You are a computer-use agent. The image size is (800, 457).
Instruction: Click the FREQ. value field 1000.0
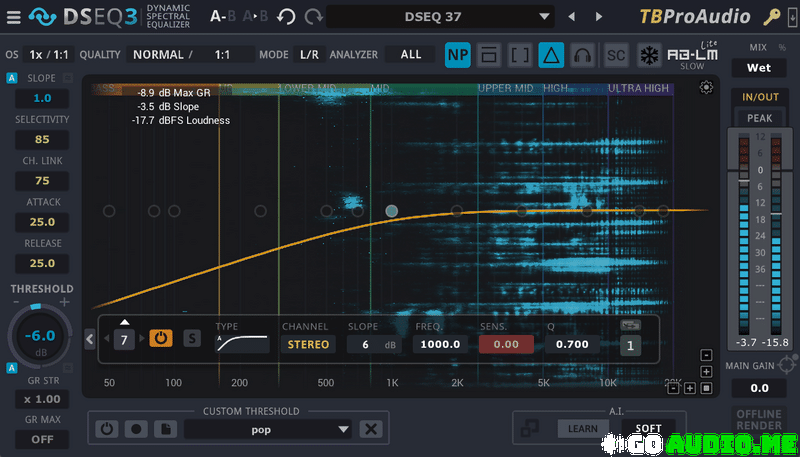coord(441,344)
